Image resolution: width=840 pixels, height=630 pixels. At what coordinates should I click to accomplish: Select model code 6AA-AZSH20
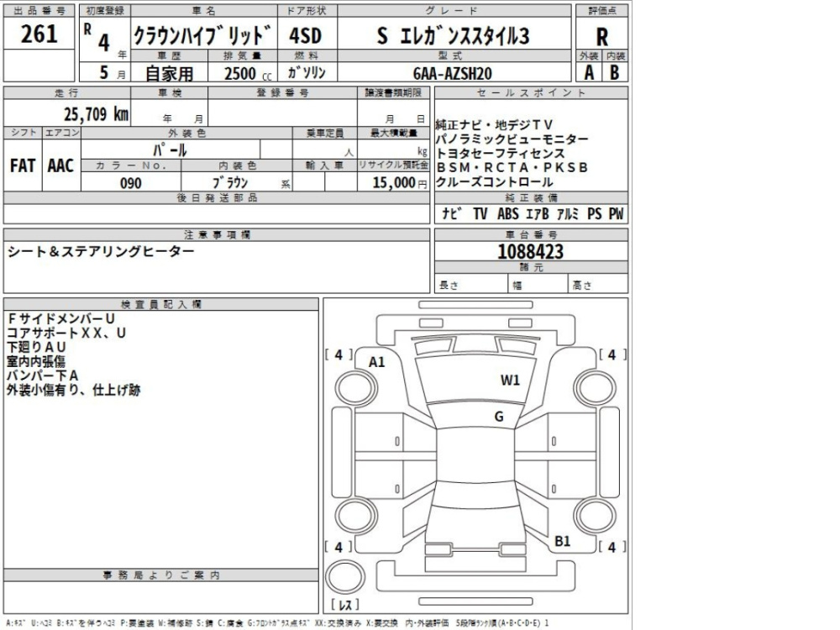pos(453,73)
